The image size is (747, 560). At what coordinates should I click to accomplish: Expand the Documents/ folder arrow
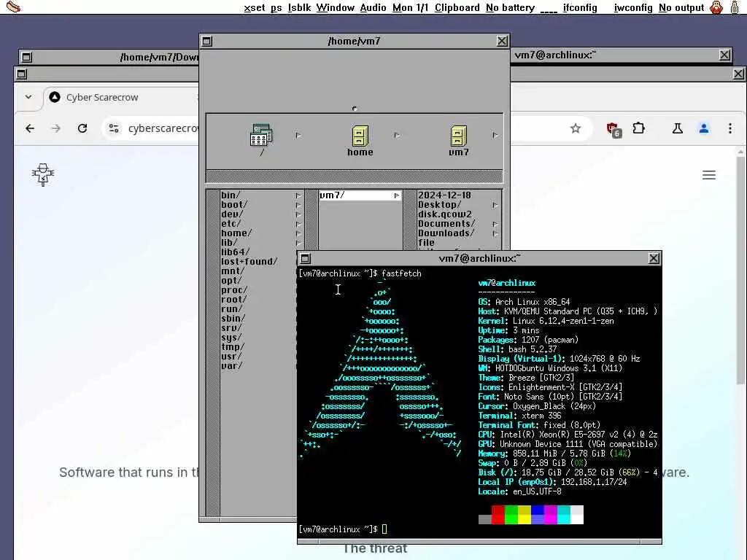[495, 224]
